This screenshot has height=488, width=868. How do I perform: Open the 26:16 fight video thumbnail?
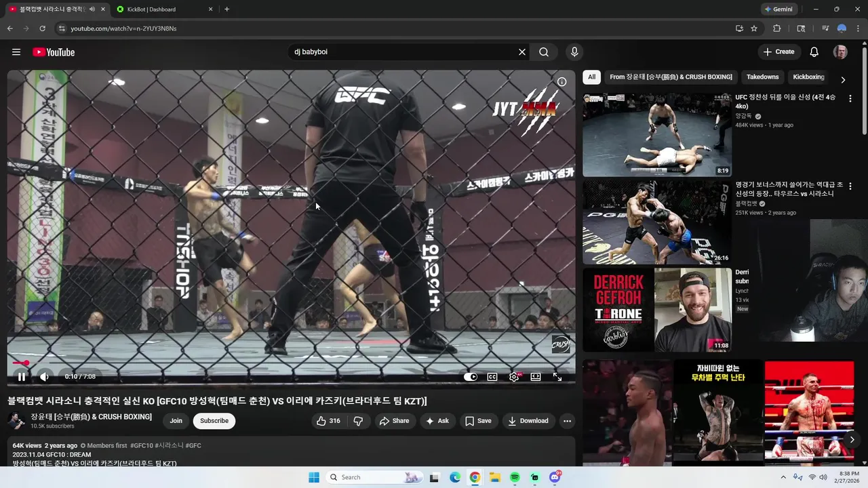657,222
